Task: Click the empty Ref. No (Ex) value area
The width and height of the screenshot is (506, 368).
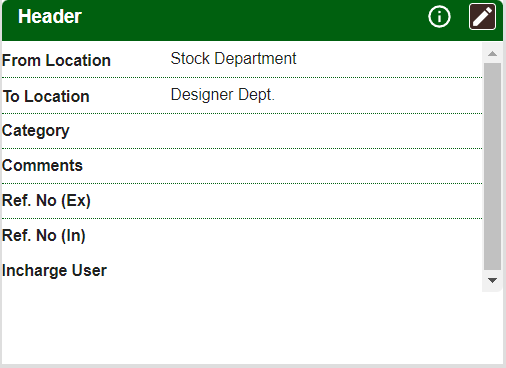Action: (x=326, y=201)
